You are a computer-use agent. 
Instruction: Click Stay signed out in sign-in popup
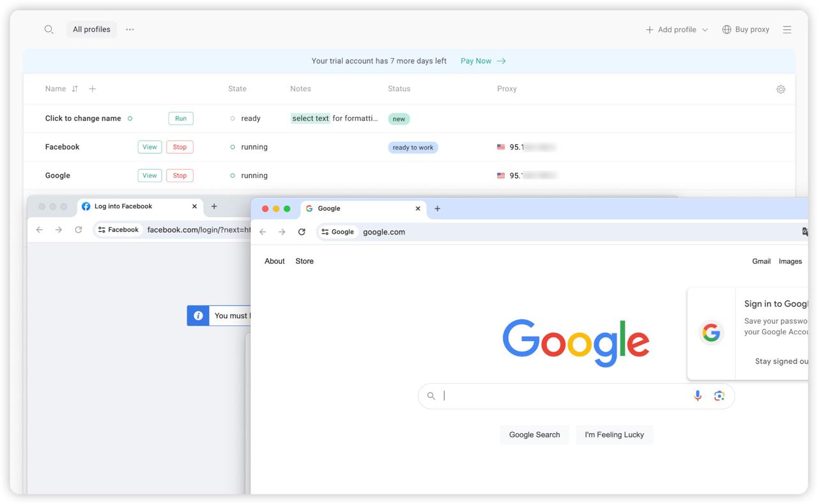click(x=781, y=362)
